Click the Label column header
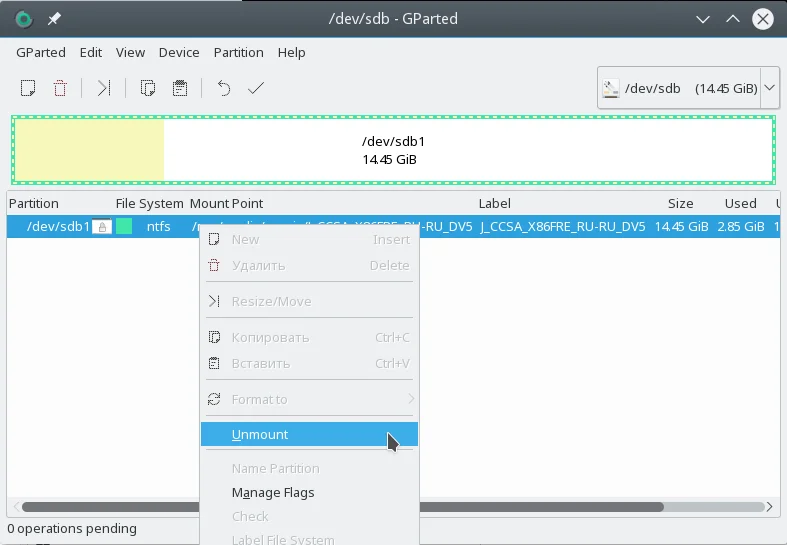 pos(494,203)
